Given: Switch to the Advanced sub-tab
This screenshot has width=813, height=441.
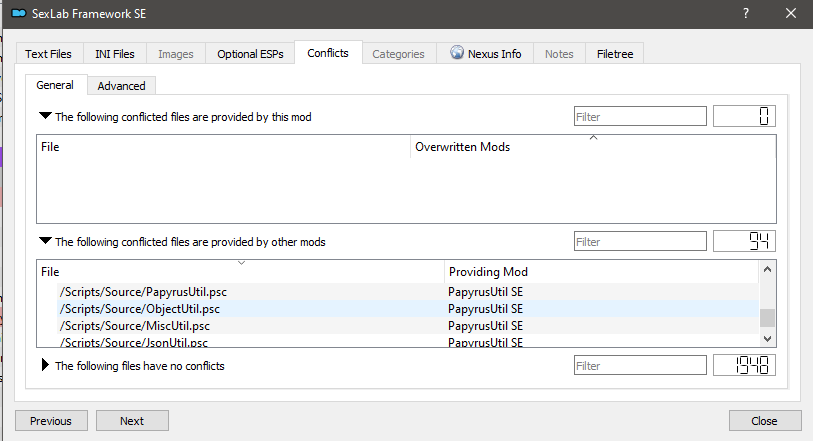Looking at the screenshot, I should [x=121, y=86].
